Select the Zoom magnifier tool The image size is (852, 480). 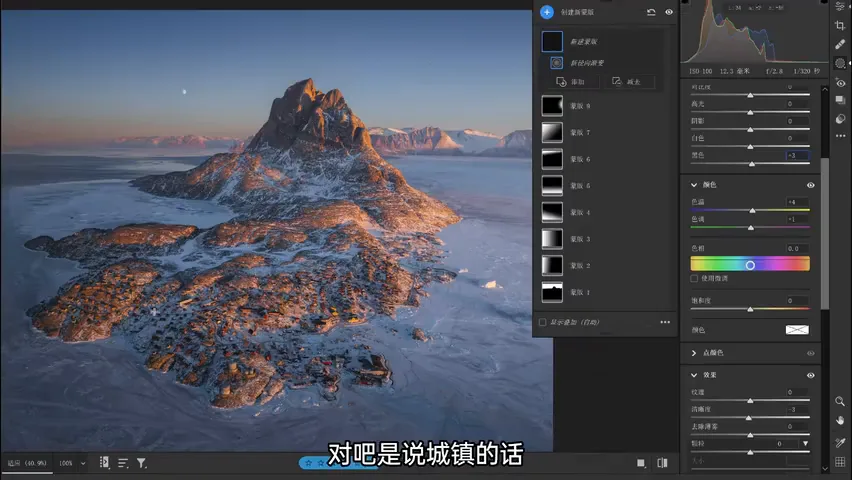pos(840,401)
